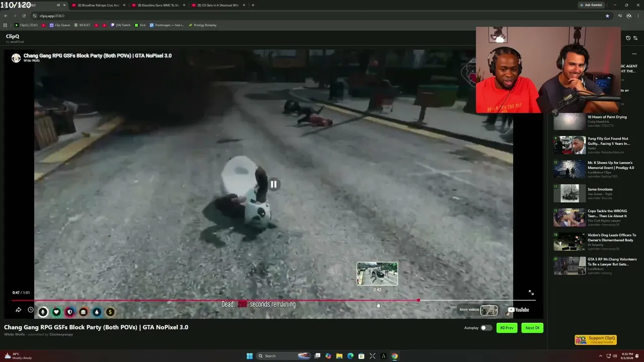This screenshot has width=644, height=362.
Task: Open the More videos thumbnail
Action: pyautogui.click(x=489, y=311)
